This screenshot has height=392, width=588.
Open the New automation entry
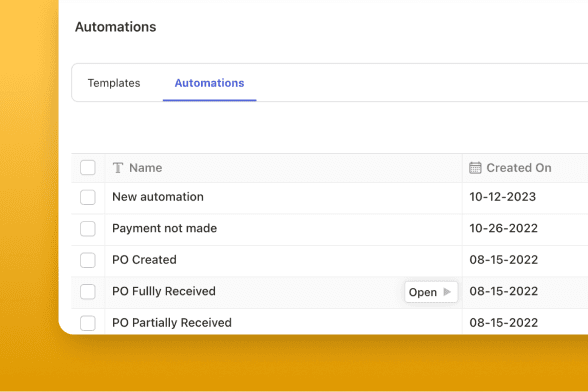click(158, 197)
